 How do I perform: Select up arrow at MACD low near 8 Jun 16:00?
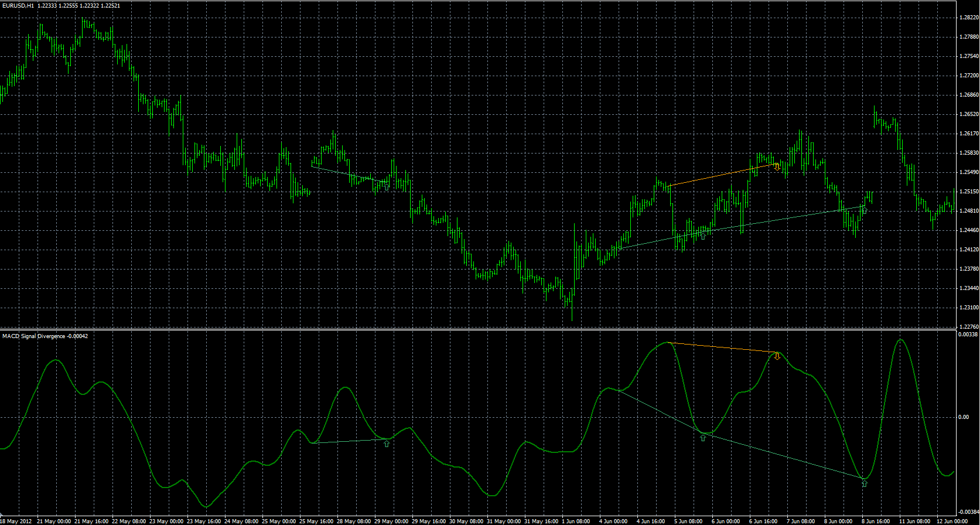tap(865, 483)
